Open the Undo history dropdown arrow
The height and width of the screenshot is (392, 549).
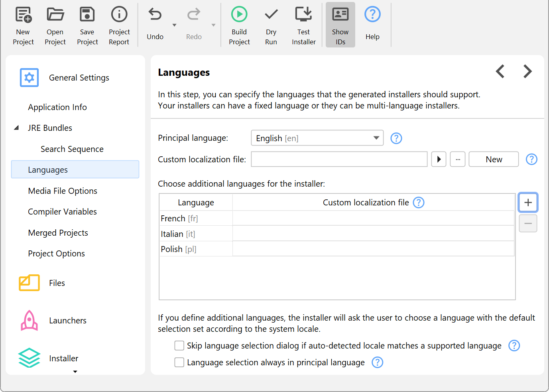pos(174,25)
